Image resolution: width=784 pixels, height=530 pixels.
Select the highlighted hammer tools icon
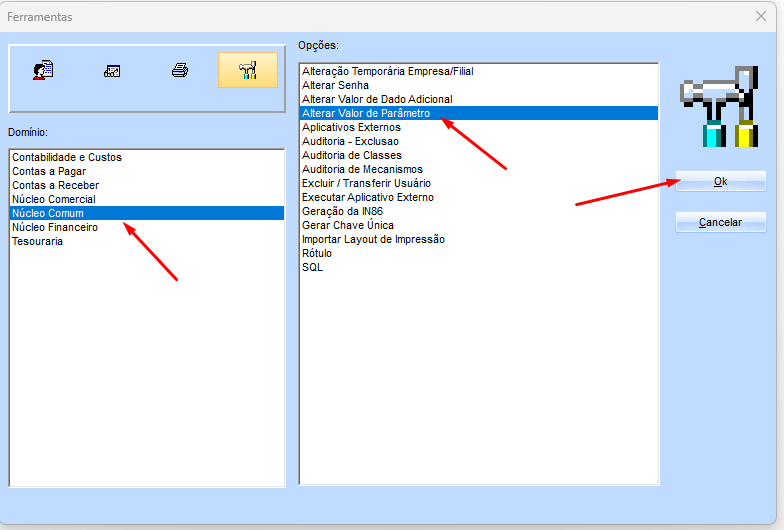pos(247,70)
